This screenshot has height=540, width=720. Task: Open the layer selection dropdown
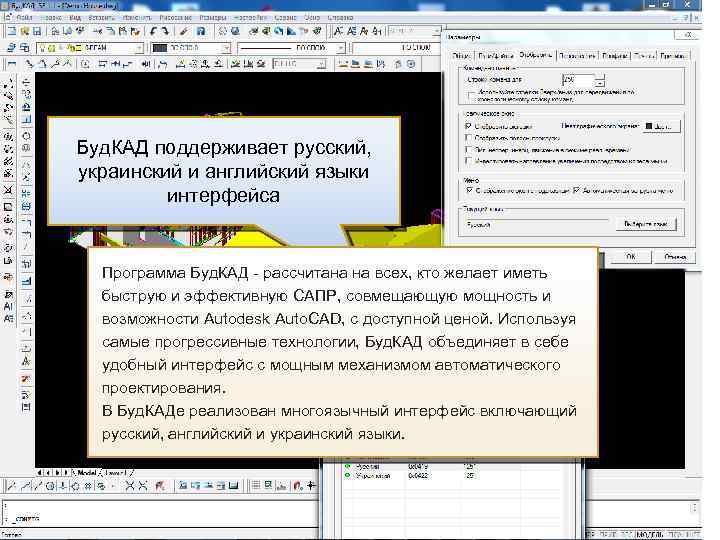pyautogui.click(x=139, y=48)
